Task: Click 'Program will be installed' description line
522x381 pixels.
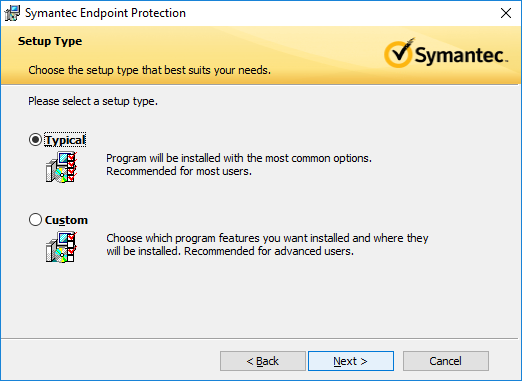Action: [239, 158]
